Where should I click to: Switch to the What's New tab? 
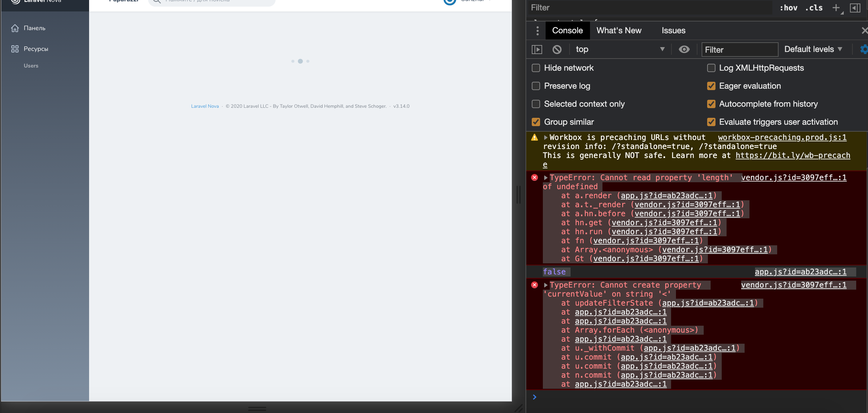[618, 30]
